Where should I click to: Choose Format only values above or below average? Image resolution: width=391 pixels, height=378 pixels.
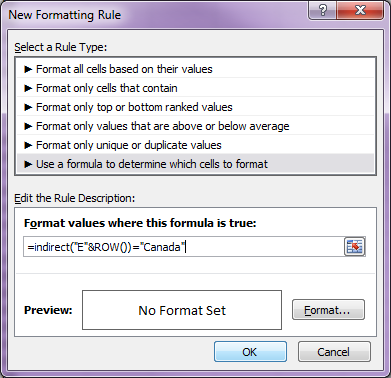[x=195, y=126]
